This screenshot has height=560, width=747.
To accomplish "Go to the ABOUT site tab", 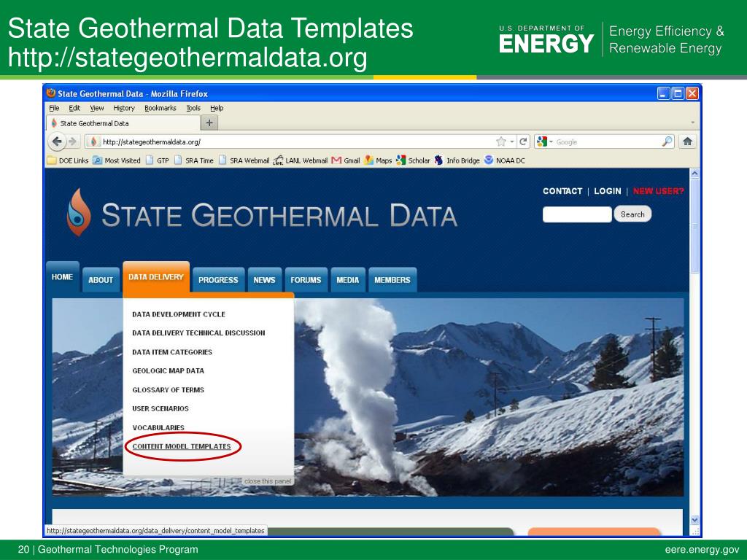I will point(101,280).
